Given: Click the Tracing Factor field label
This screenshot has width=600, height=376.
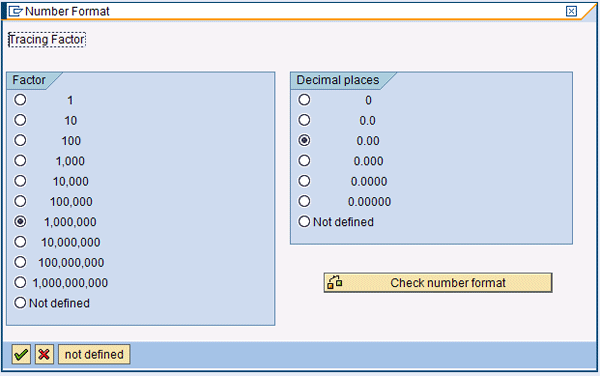Looking at the screenshot, I should 47,39.
